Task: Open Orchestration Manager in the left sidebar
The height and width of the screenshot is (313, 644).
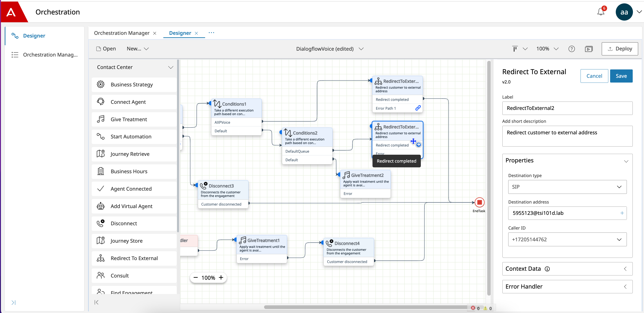Action: pos(50,55)
